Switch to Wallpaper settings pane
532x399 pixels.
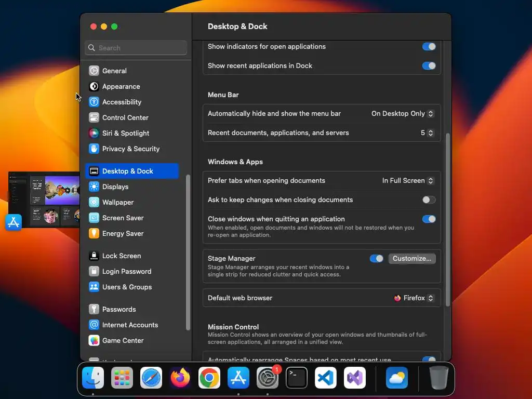tap(132, 202)
